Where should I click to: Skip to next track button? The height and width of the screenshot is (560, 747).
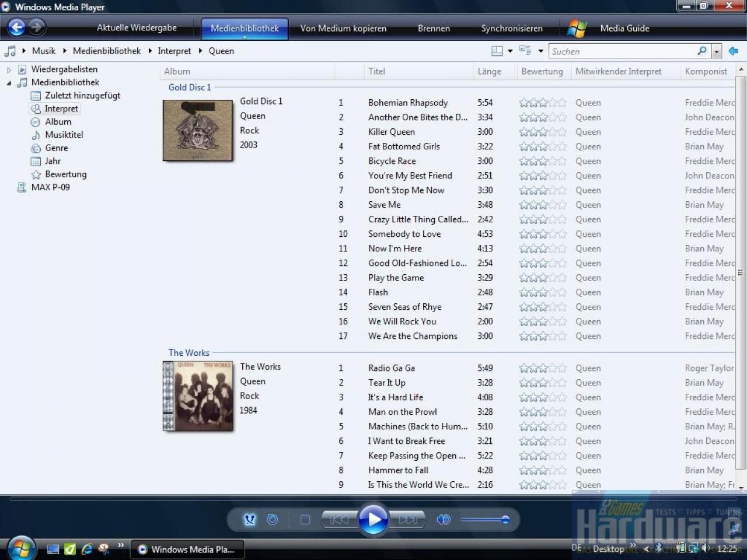(407, 519)
